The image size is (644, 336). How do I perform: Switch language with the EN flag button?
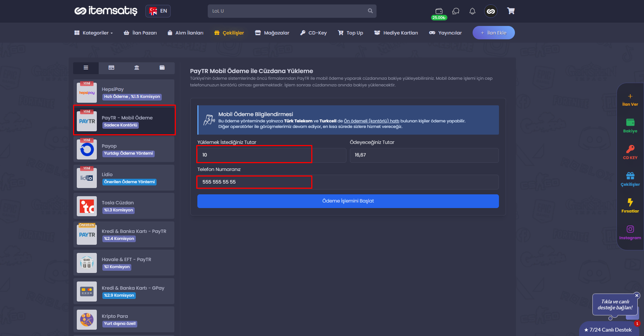158,11
